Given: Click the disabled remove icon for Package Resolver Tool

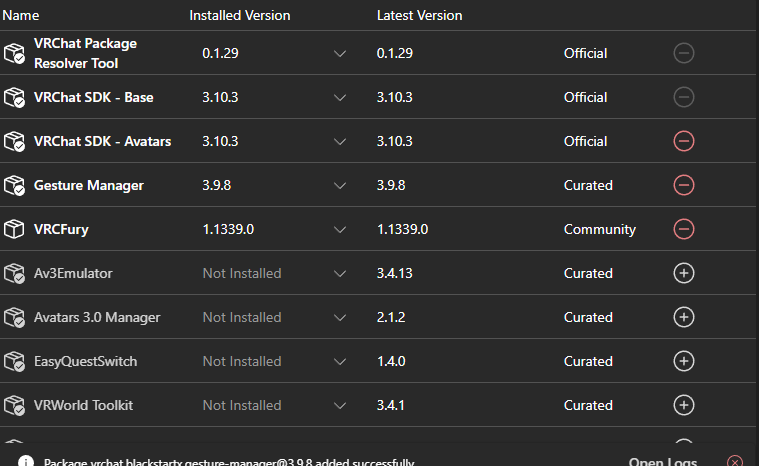Looking at the screenshot, I should pos(683,53).
